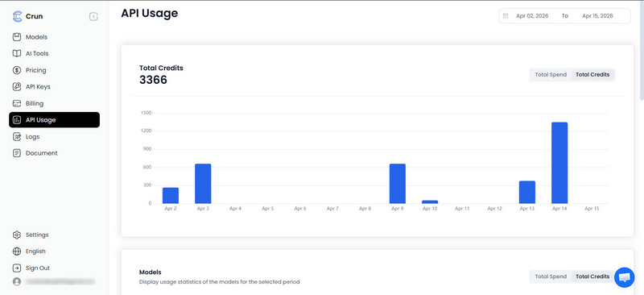
Task: Click the API Usage page heading
Action: 150,13
